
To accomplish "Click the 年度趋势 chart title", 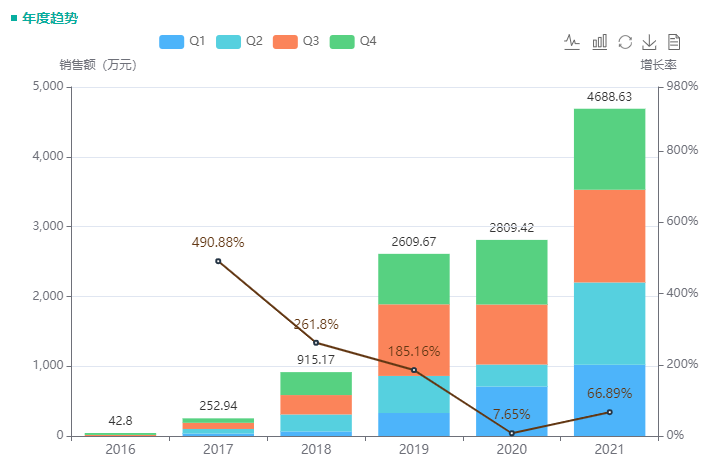I will pyautogui.click(x=49, y=18).
